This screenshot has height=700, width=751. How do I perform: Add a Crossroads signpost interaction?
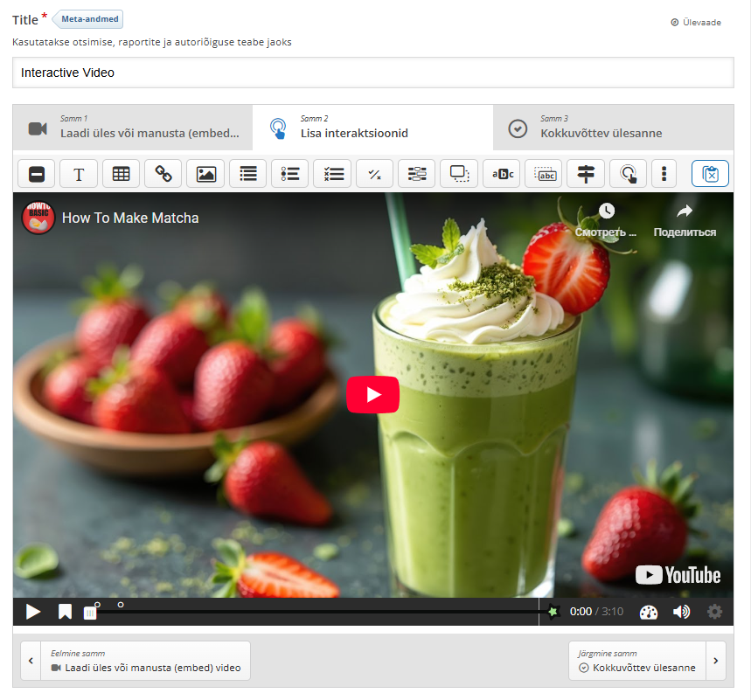click(586, 174)
